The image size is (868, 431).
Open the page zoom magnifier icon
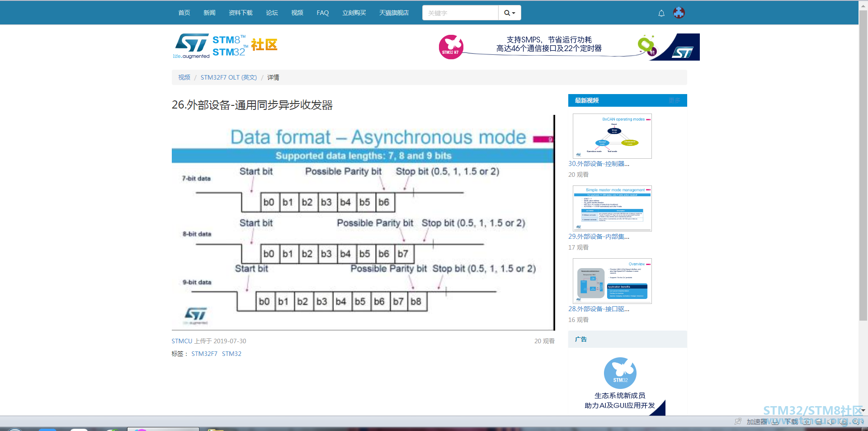[855, 422]
